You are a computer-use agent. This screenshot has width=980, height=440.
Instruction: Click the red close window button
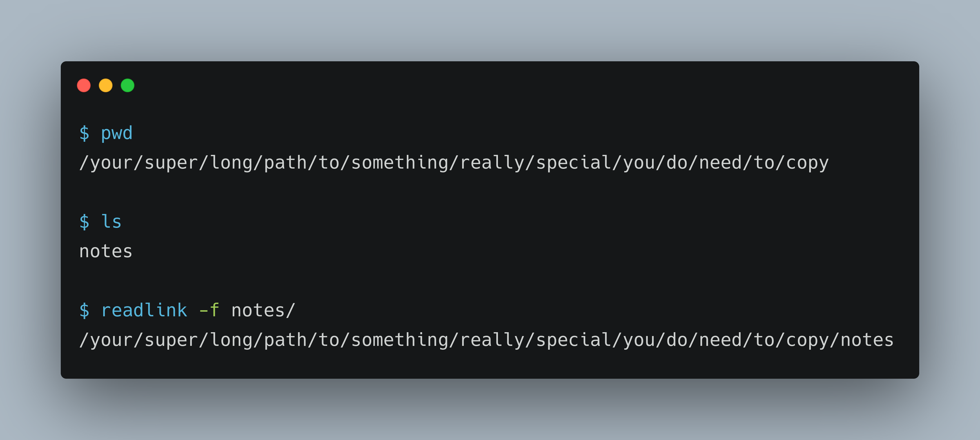84,85
